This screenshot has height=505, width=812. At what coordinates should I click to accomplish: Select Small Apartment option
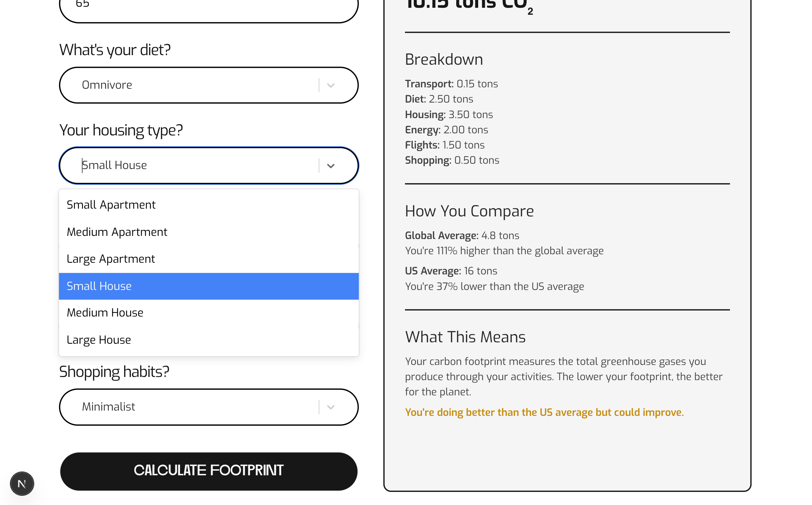[x=111, y=205]
